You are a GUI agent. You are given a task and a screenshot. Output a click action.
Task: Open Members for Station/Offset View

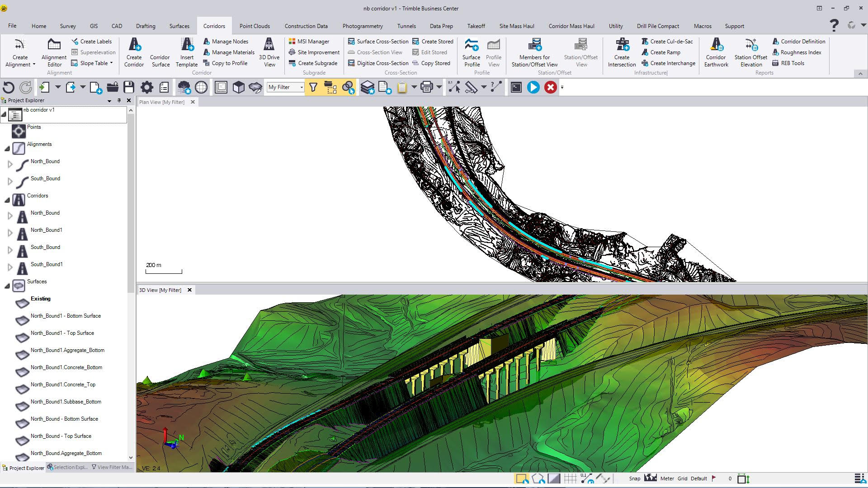534,52
